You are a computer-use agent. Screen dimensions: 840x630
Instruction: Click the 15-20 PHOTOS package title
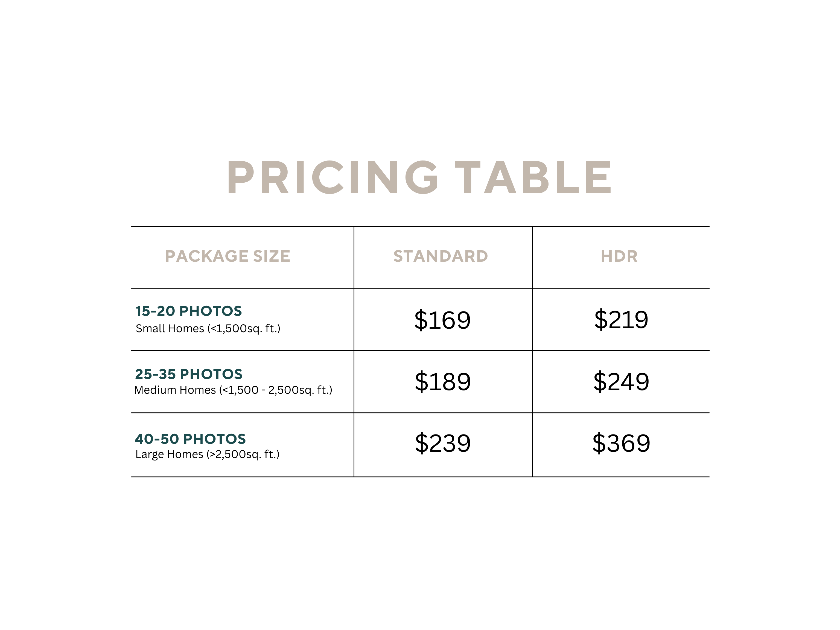click(x=189, y=311)
